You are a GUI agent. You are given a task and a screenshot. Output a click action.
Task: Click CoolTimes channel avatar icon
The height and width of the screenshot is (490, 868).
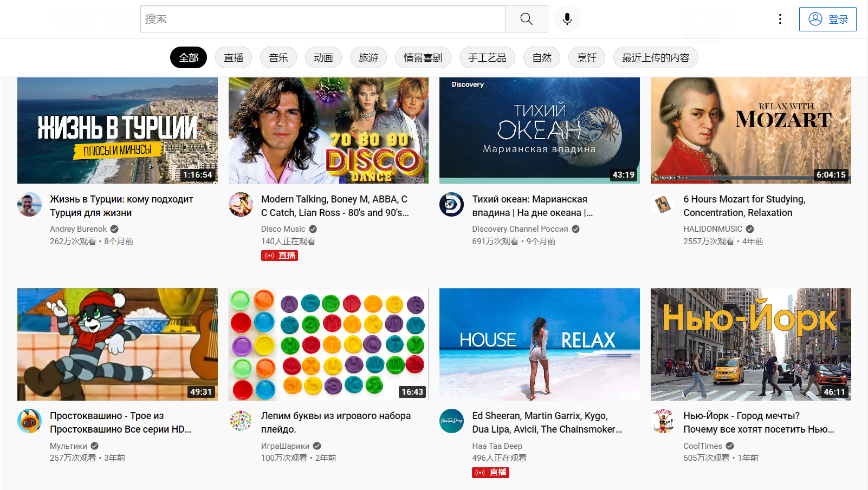(x=663, y=421)
